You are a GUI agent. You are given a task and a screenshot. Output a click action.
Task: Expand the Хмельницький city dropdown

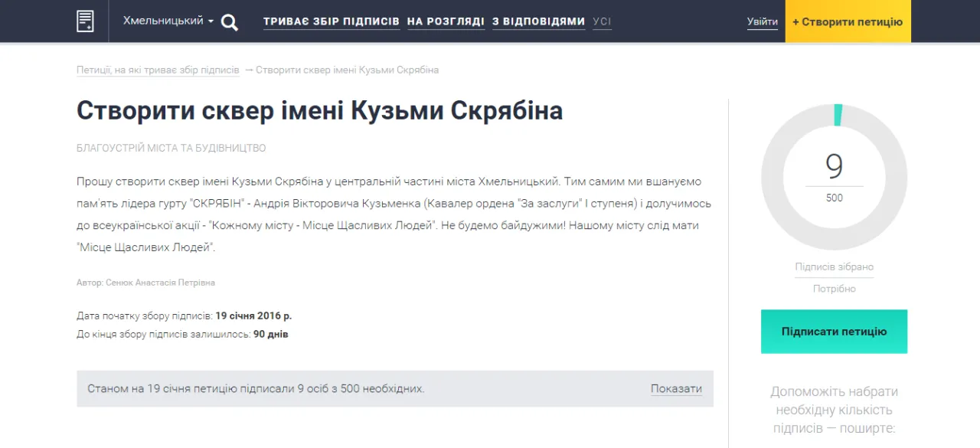[168, 21]
